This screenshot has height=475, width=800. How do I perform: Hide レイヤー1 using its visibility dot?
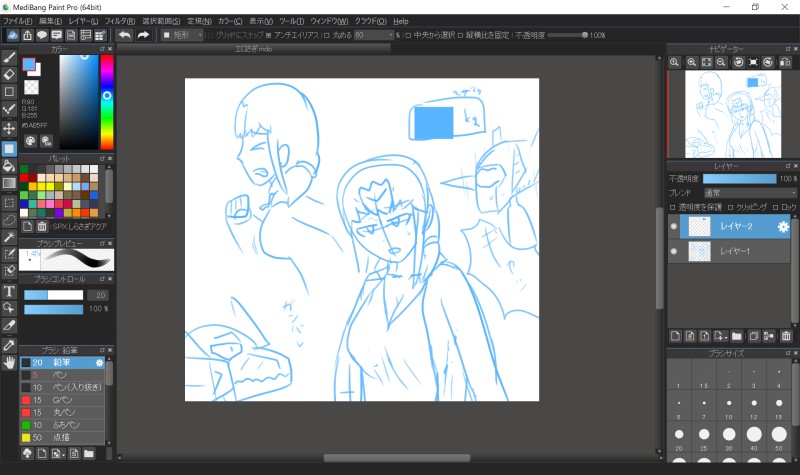click(x=673, y=252)
